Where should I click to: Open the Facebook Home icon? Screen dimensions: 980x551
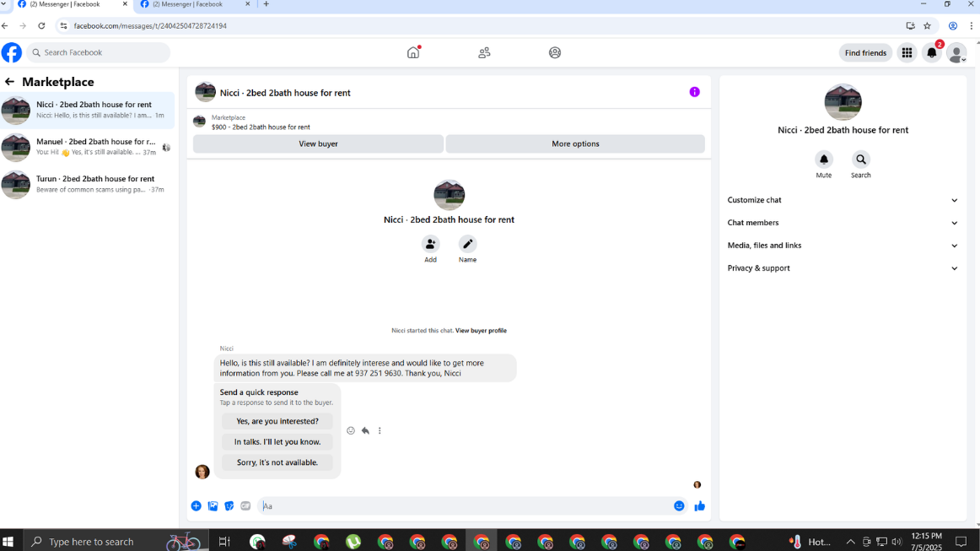pos(413,52)
